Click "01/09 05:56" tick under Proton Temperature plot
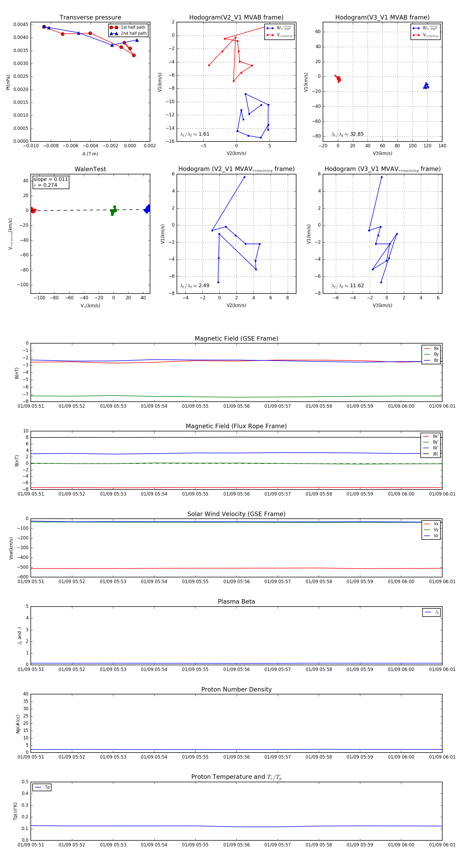 236,845
